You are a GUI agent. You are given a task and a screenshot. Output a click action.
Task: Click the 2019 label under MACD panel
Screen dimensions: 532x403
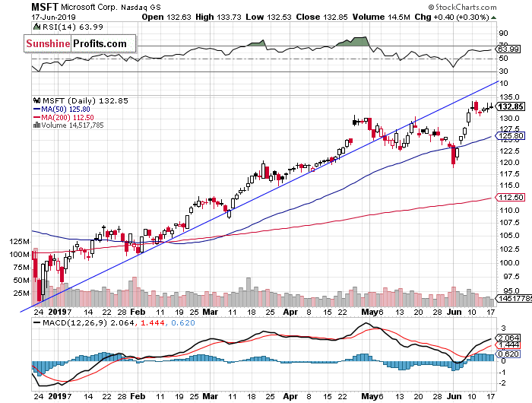pyautogui.click(x=57, y=396)
